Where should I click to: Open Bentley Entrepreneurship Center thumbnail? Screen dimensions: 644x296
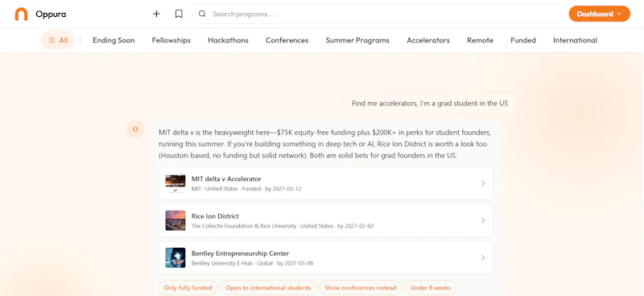tap(175, 258)
